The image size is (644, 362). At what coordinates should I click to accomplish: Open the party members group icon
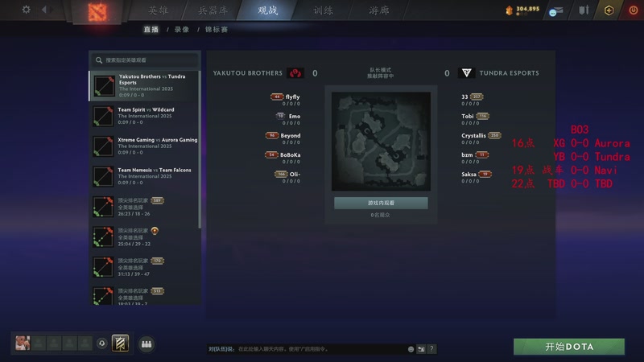pos(147,344)
